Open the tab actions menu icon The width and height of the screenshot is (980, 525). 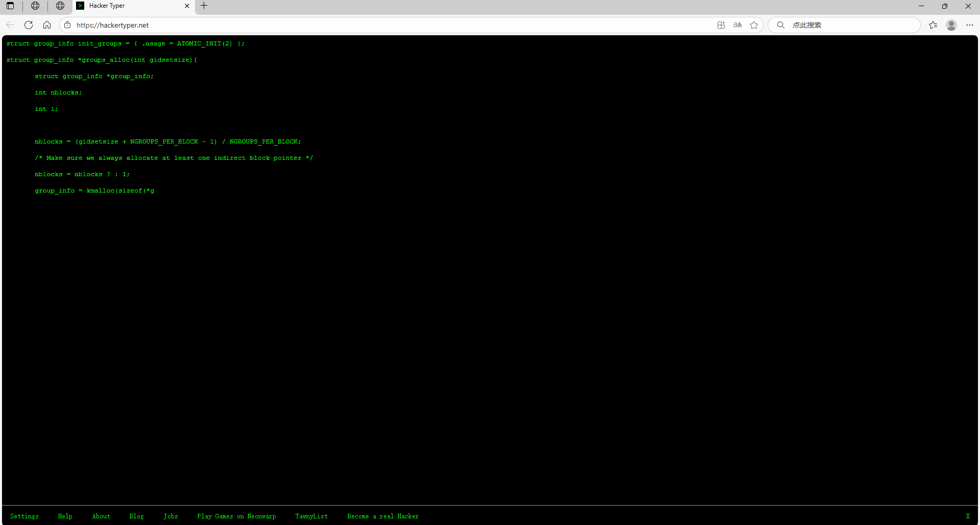10,6
